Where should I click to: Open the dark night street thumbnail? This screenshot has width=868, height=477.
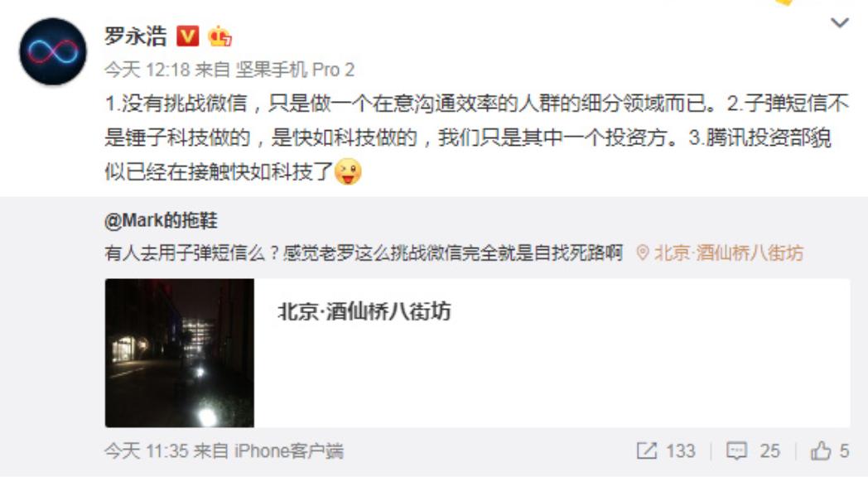[x=180, y=353]
